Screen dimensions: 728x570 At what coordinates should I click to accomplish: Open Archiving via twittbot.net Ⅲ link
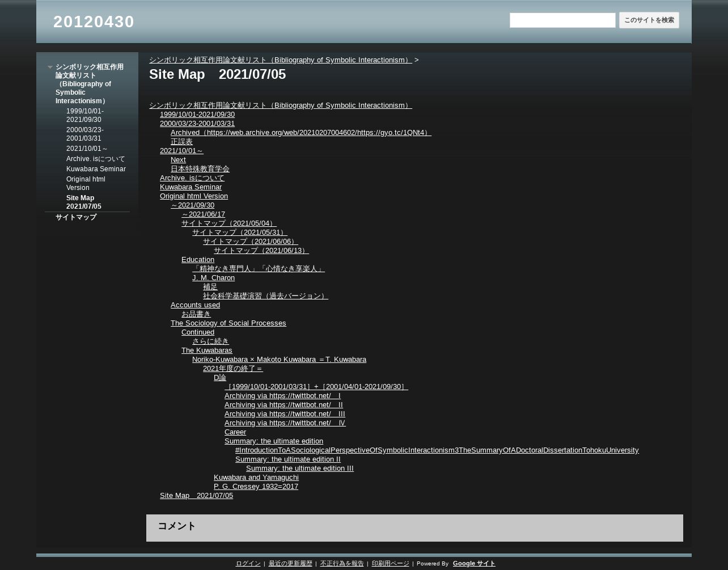[285, 413]
